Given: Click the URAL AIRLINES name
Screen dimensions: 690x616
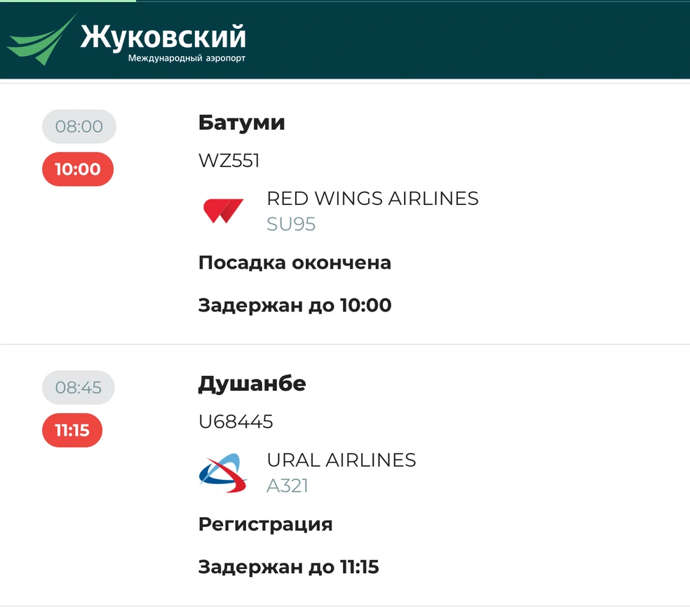Looking at the screenshot, I should click(x=341, y=460).
